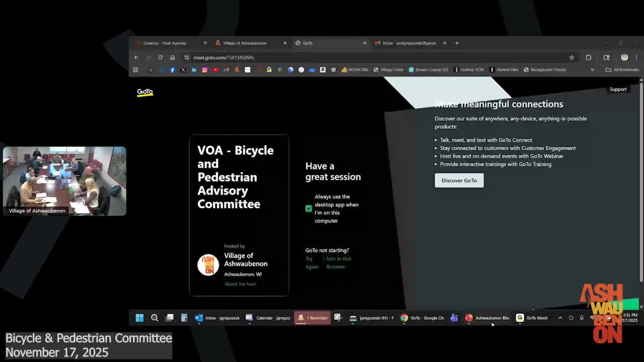Click the Village of Ashwaubenon host logo
The width and height of the screenshot is (644, 362).
(208, 265)
